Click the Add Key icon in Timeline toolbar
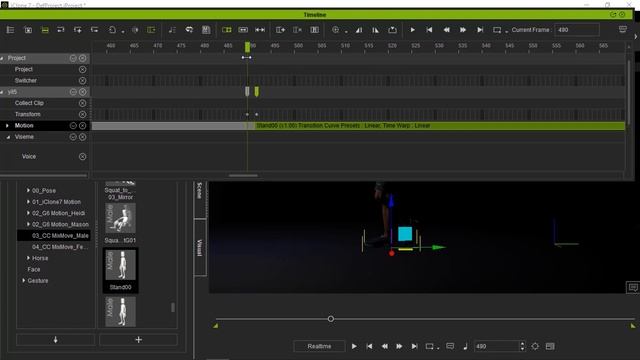Viewport: 640px width, 360px height. click(77, 30)
